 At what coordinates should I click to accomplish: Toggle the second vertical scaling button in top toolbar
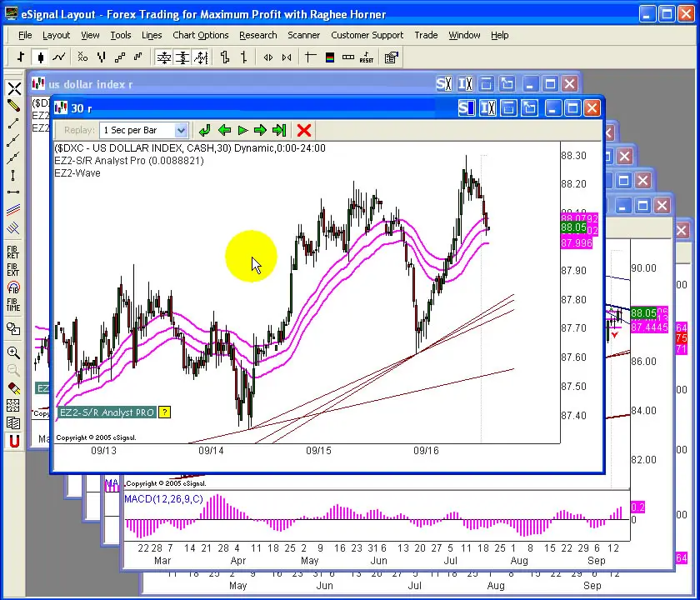(182, 57)
